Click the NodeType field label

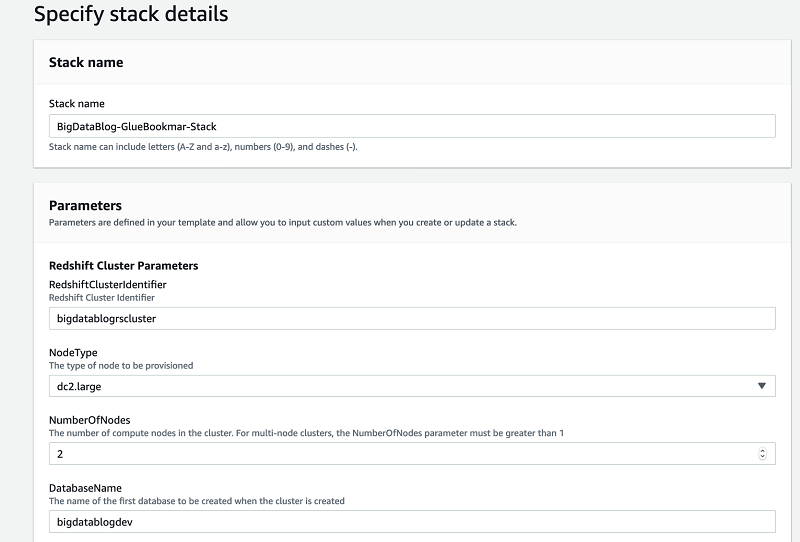tap(73, 353)
